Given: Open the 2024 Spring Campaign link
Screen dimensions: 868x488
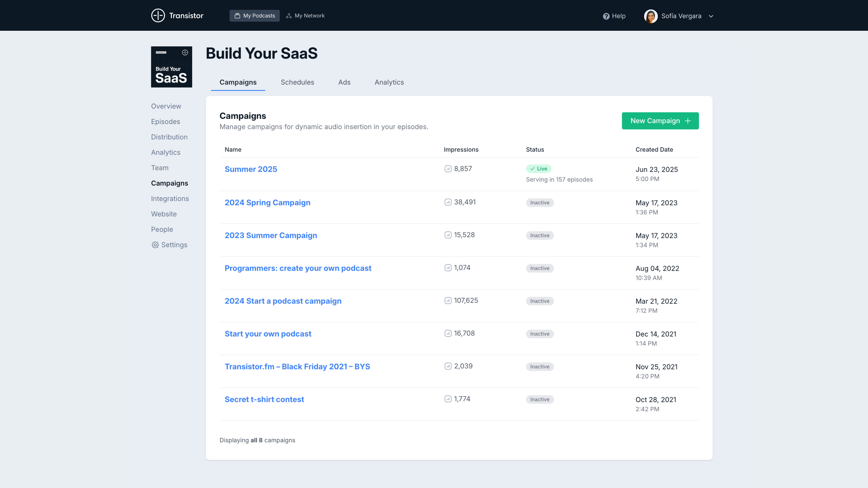Looking at the screenshot, I should pyautogui.click(x=267, y=202).
